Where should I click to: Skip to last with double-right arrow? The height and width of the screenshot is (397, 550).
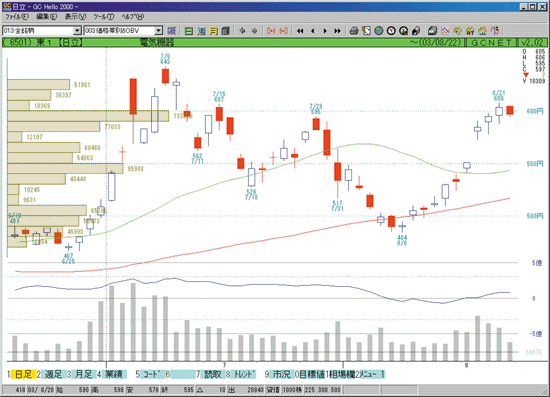tap(337, 31)
